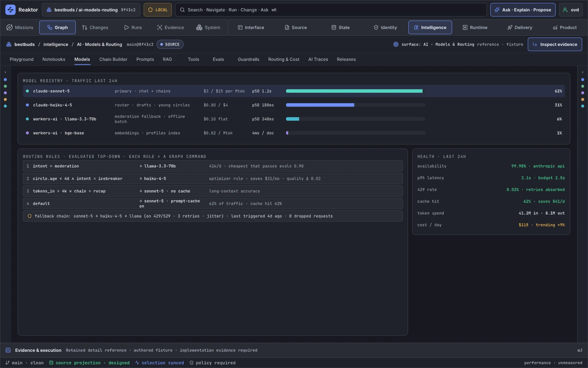Click the shield icon on the fallback chain row
Image resolution: width=588 pixels, height=368 pixels.
(30, 216)
